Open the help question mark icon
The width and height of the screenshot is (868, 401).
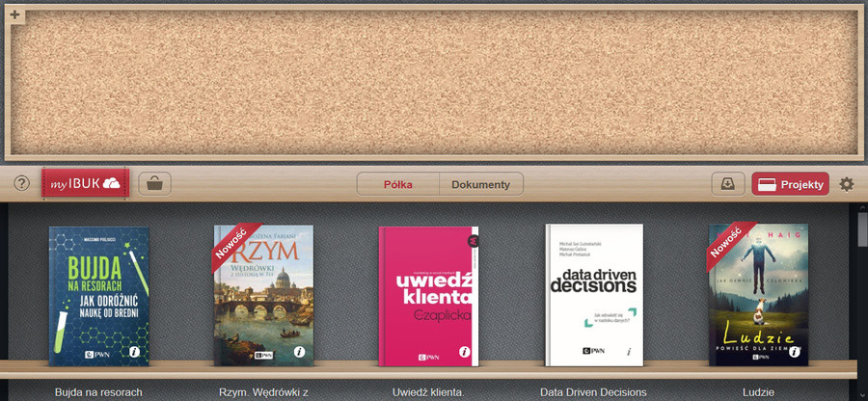click(x=21, y=183)
